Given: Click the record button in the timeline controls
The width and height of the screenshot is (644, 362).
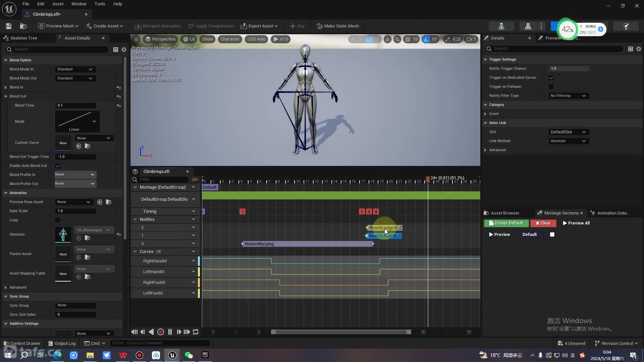Looking at the screenshot, I should pyautogui.click(x=161, y=332).
